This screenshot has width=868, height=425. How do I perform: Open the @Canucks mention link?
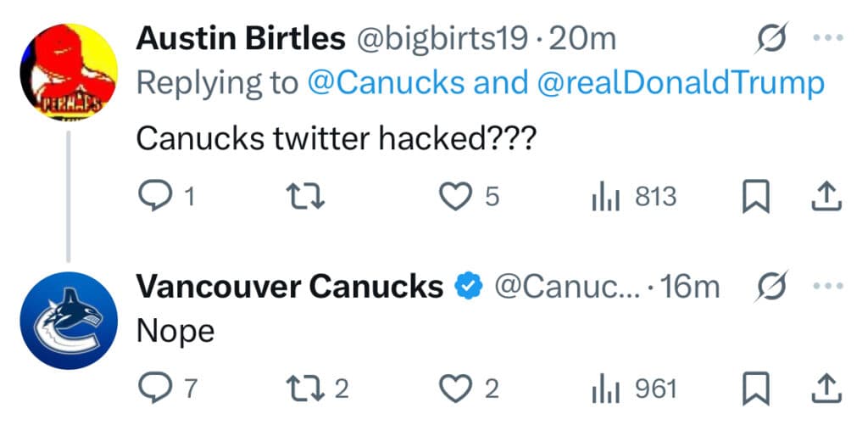click(386, 82)
